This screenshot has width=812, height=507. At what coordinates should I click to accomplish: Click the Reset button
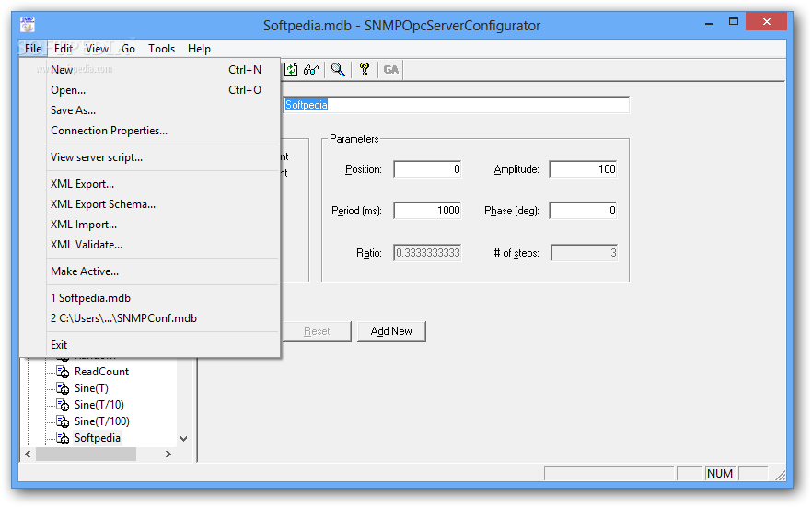tap(317, 331)
